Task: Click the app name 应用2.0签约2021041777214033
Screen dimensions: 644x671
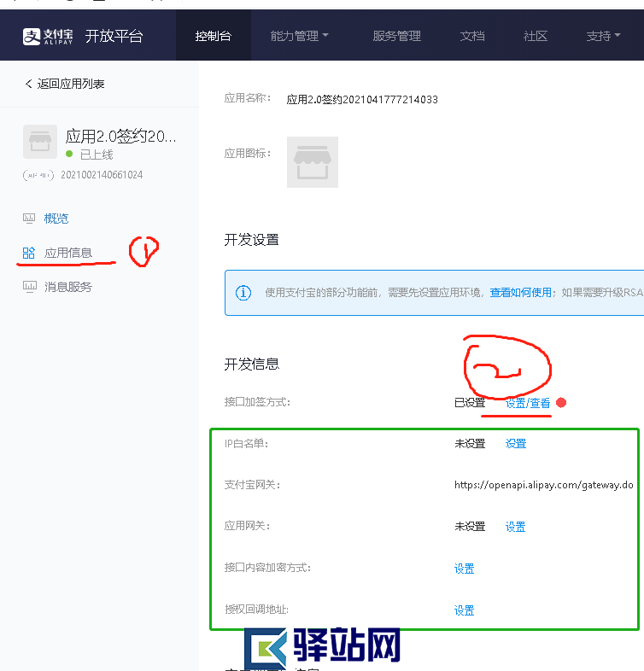Action: point(362,100)
